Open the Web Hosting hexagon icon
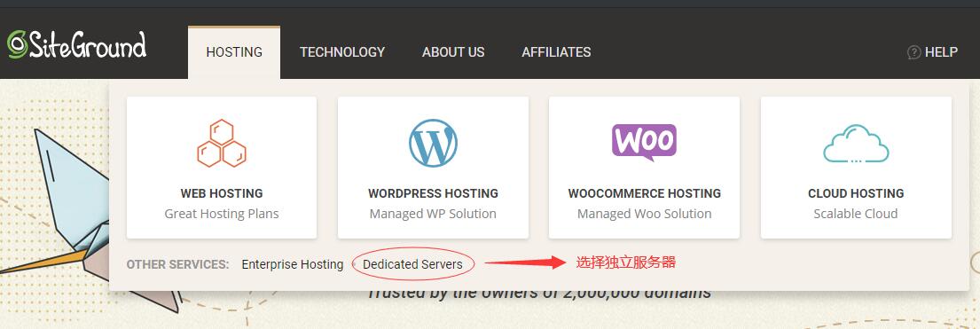 pyautogui.click(x=221, y=144)
